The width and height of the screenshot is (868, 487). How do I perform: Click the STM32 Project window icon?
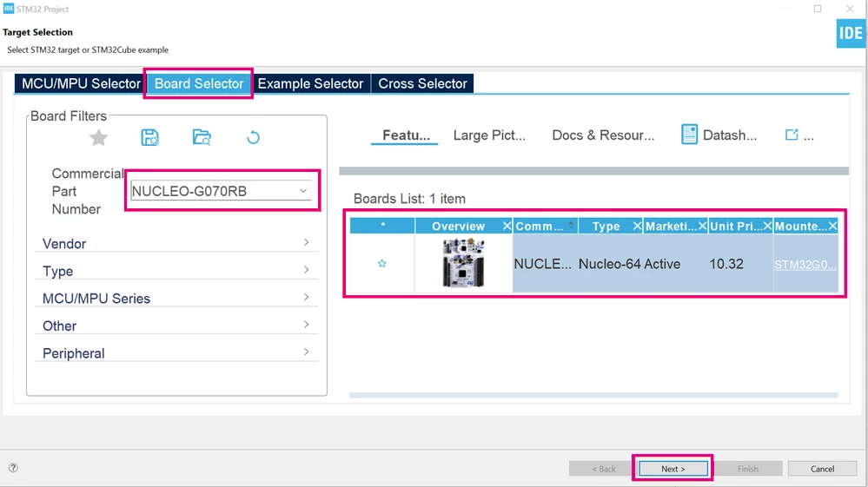point(9,9)
